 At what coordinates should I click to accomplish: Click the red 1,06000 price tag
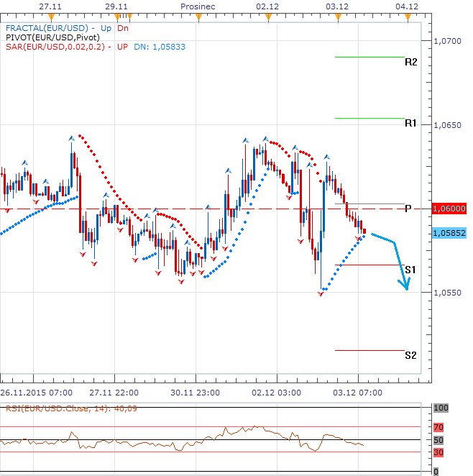pyautogui.click(x=449, y=209)
